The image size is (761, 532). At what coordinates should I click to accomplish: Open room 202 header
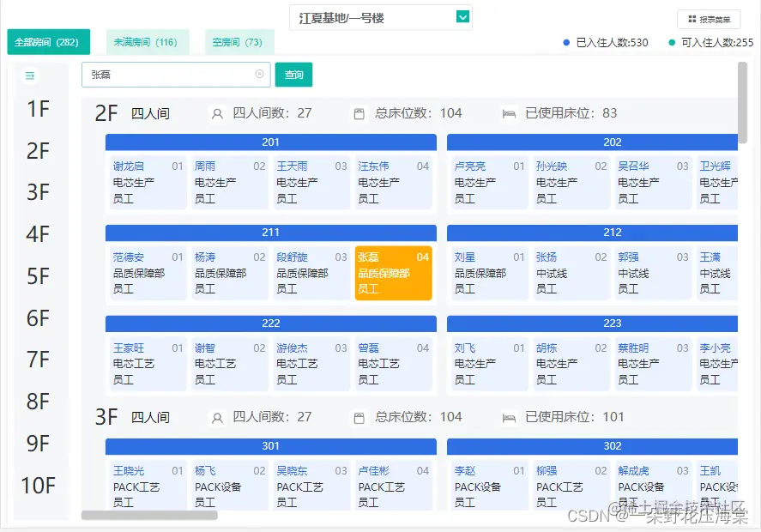click(x=592, y=142)
